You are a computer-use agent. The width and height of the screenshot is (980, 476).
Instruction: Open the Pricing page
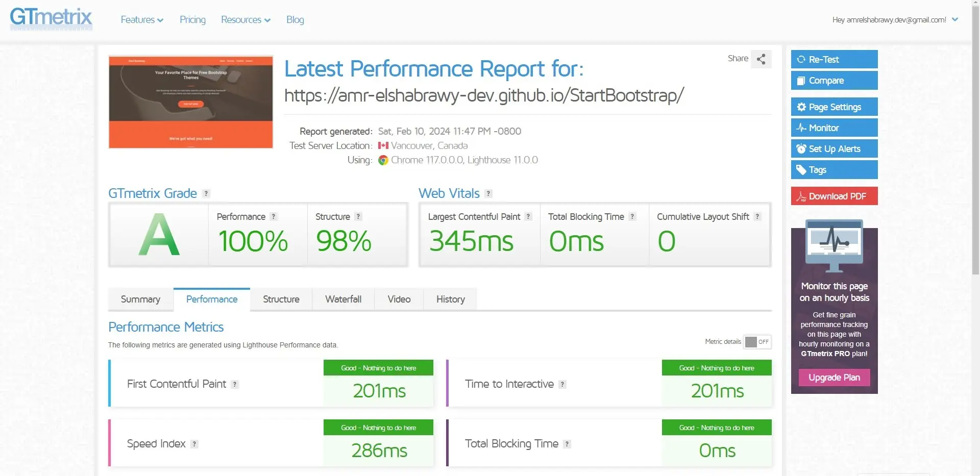pos(192,20)
